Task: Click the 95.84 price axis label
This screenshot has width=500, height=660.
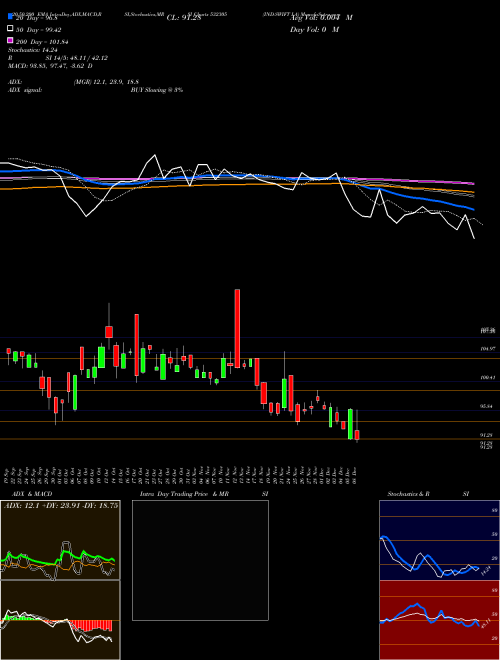Action: point(488,407)
